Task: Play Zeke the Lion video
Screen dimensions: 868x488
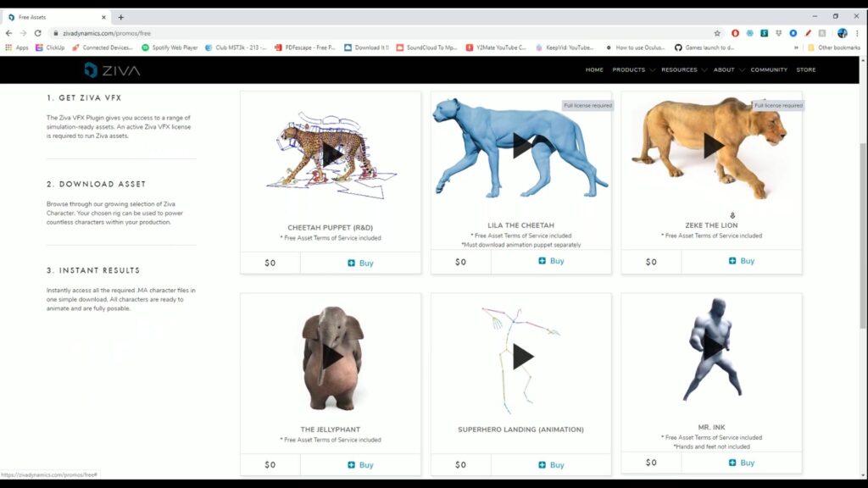Action: coord(713,146)
